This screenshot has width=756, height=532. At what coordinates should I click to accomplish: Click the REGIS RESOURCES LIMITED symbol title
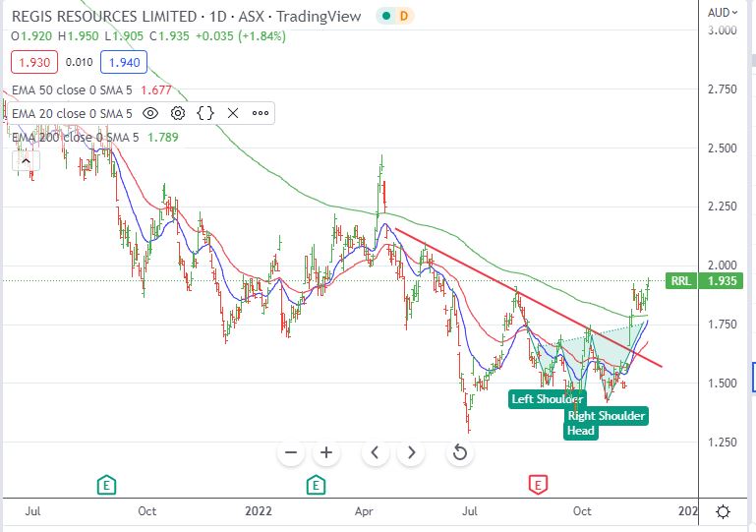104,17
